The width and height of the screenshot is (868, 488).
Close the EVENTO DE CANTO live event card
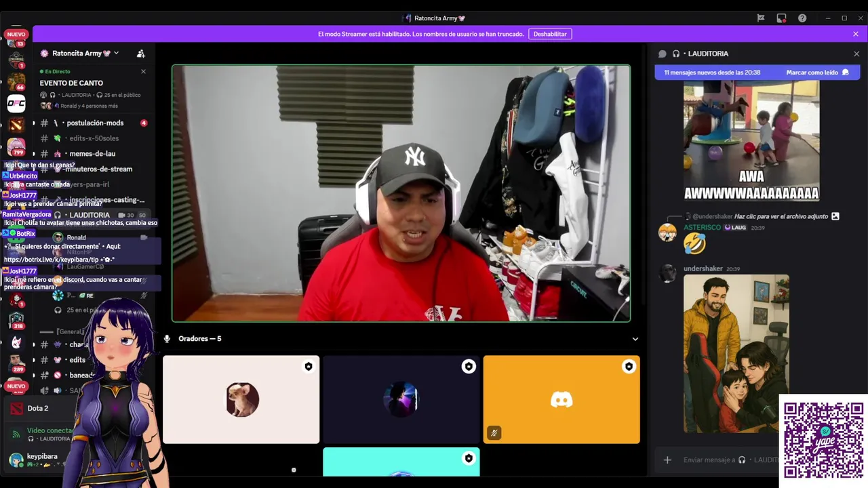(143, 71)
